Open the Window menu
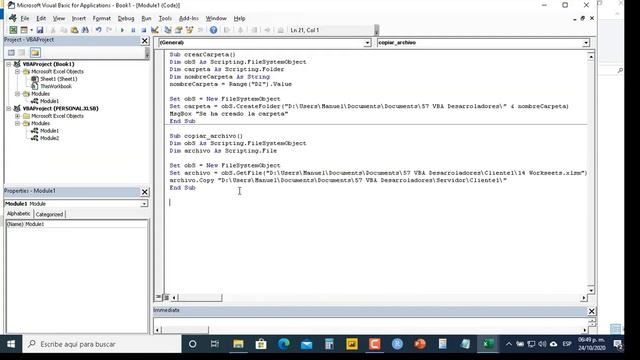This screenshot has width=640, height=360. (x=216, y=18)
